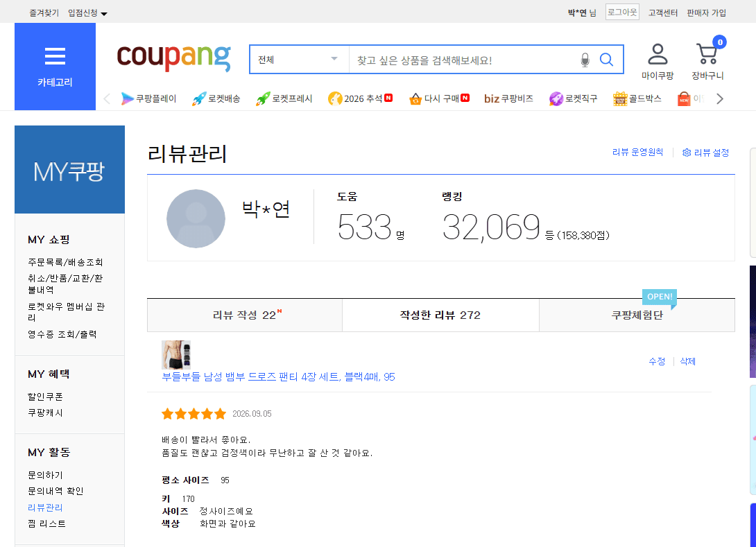756x547 pixels.
Task: Click the 533 도움 count
Action: 365,227
